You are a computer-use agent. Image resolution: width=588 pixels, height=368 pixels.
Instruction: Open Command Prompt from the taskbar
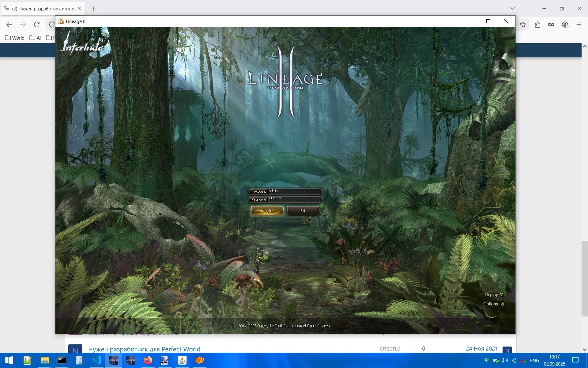click(x=62, y=360)
